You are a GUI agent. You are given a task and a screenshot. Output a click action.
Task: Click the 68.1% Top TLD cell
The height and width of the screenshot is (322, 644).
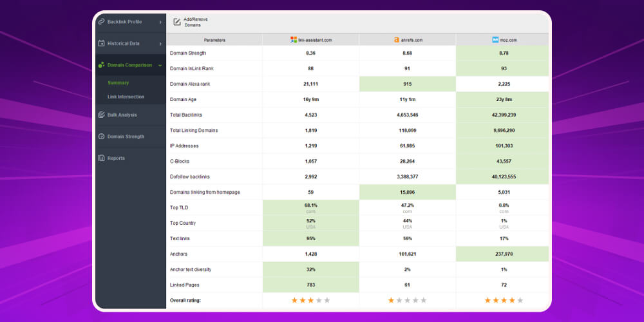(x=310, y=208)
